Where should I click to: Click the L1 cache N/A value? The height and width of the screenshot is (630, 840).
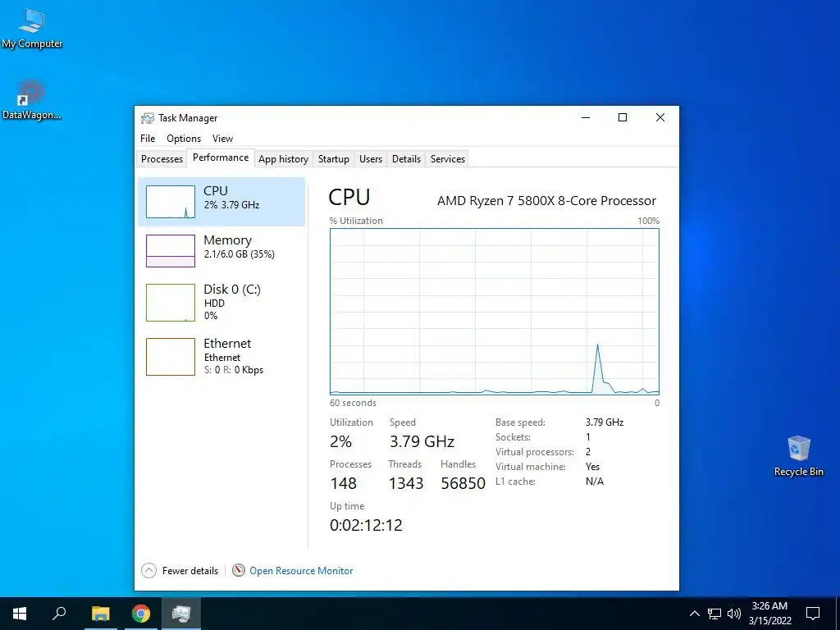pyautogui.click(x=594, y=481)
